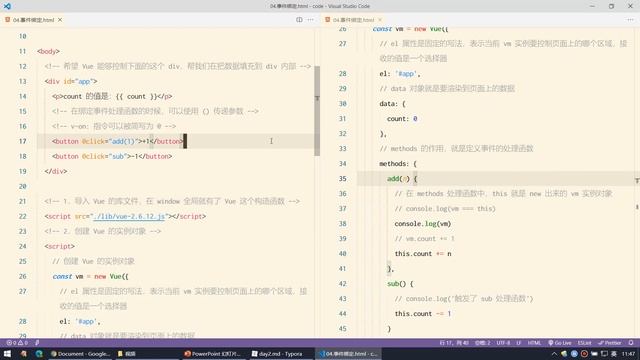Click the @click="sub" button line
Viewport: 640px width, 360px height.
pyautogui.click(x=112, y=156)
